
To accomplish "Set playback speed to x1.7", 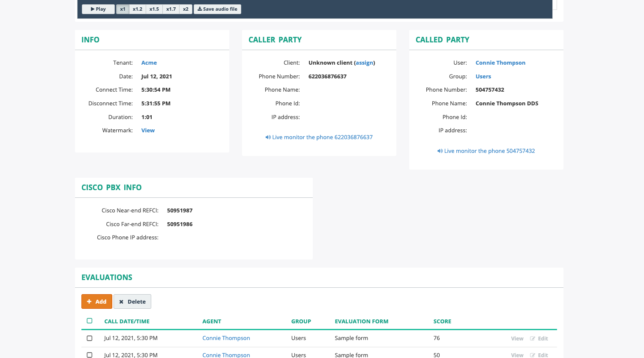I will [171, 9].
